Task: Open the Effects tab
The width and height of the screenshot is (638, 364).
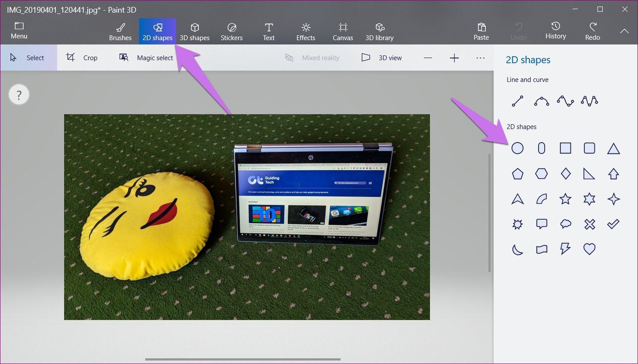Action: (x=306, y=32)
